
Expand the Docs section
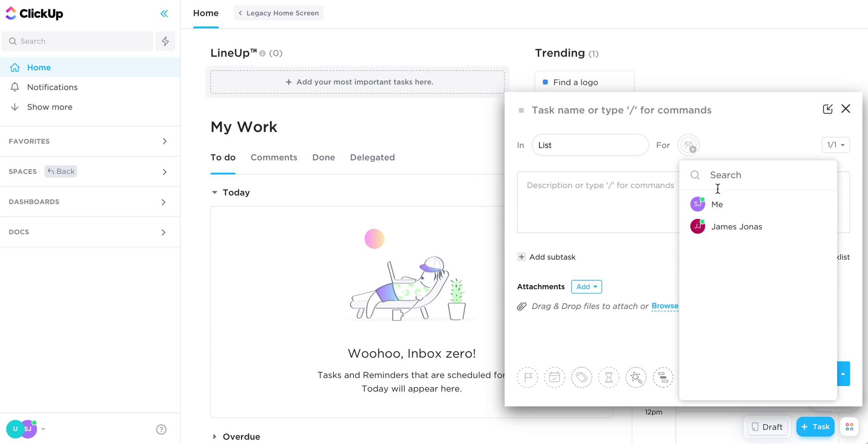tap(164, 232)
